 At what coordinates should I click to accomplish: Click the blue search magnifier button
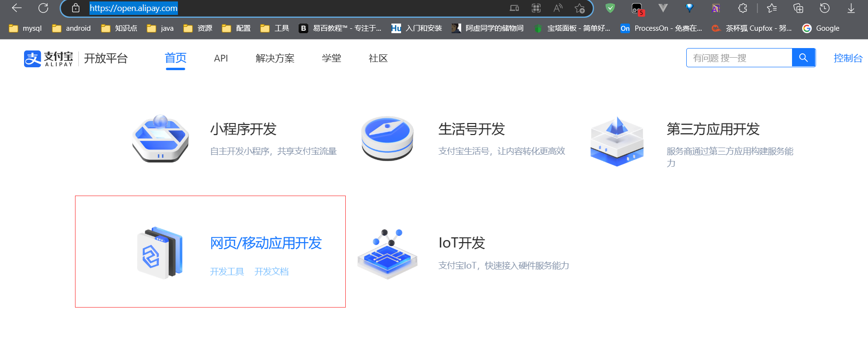click(804, 58)
